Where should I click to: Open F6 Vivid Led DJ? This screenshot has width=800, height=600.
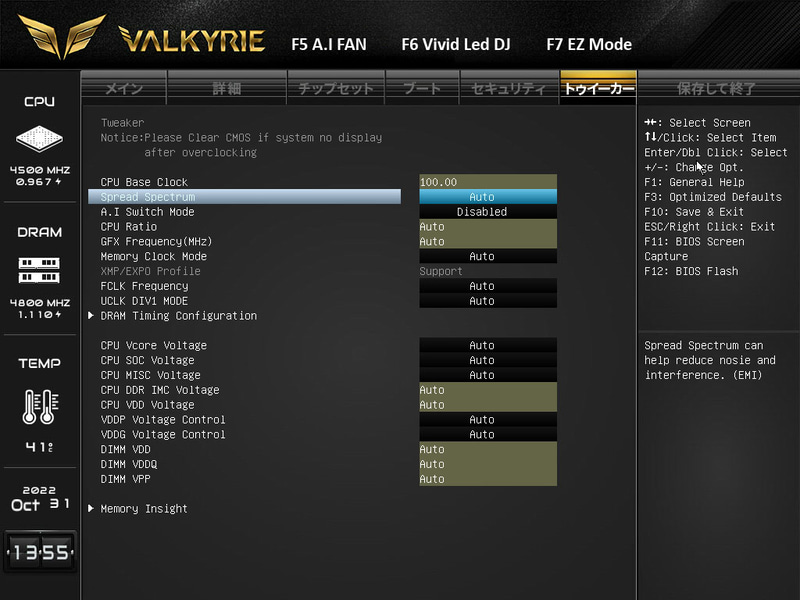456,44
